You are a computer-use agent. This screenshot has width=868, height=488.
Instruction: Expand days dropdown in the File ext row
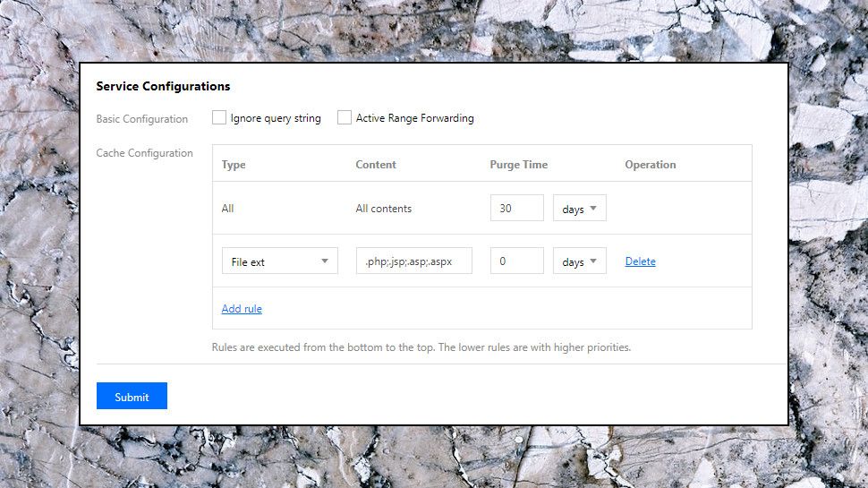(580, 261)
